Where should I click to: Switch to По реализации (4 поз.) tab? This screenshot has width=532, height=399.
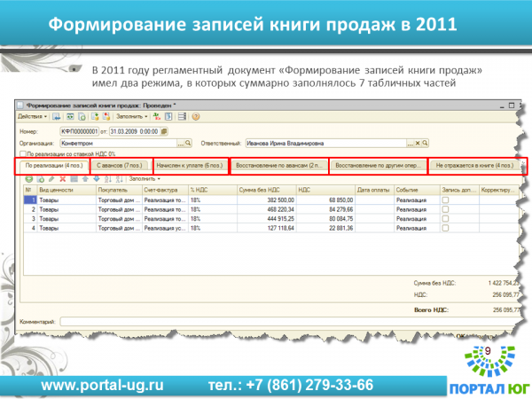pos(54,166)
